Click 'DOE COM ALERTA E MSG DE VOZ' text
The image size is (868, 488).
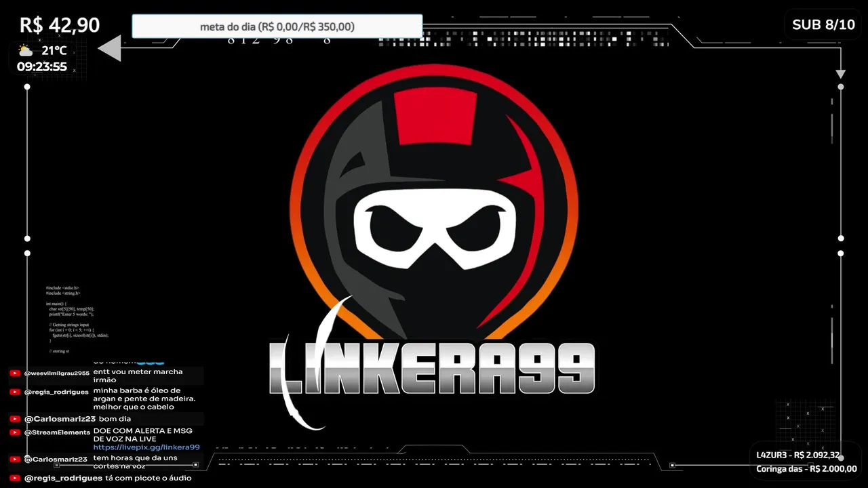click(x=143, y=434)
